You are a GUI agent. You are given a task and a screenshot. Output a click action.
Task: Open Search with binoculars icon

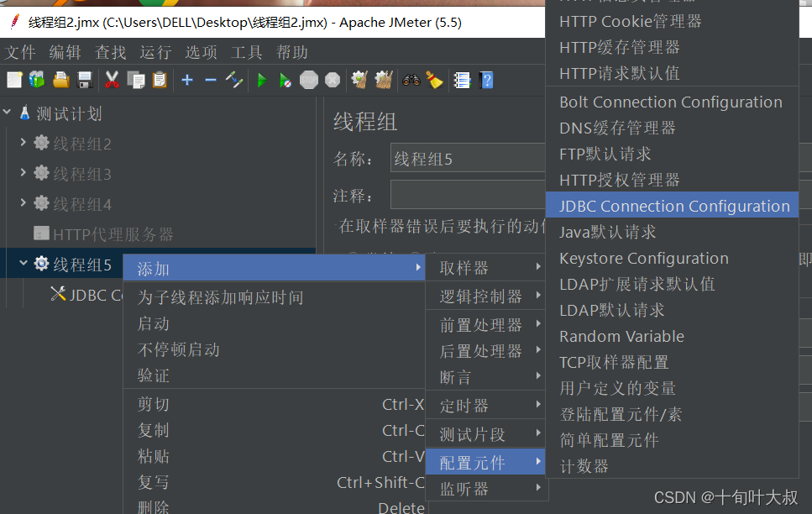[411, 81]
